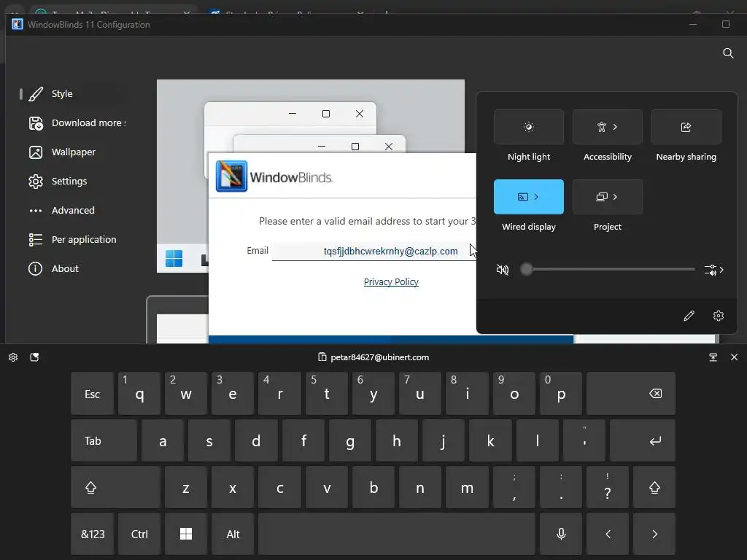The width and height of the screenshot is (747, 560).
Task: Unmute the volume speaker icon
Action: [503, 270]
